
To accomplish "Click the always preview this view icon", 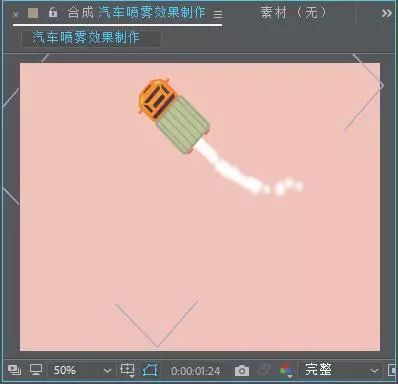I will click(14, 370).
